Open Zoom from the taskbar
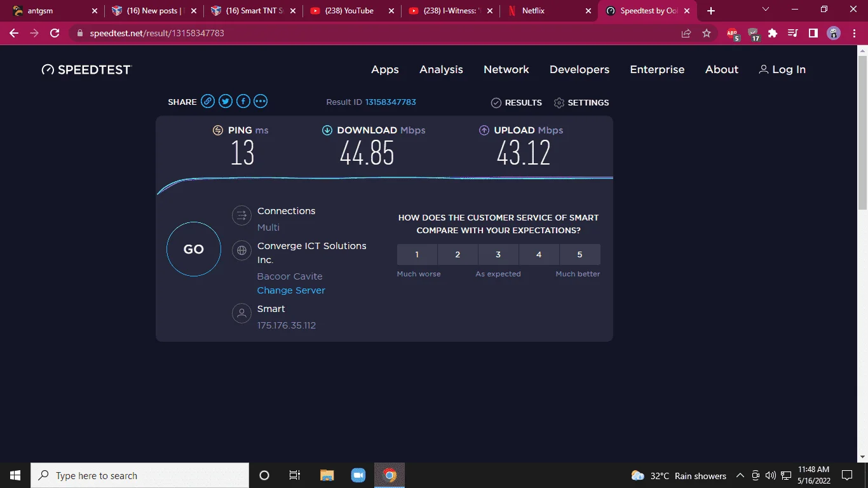 [358, 475]
